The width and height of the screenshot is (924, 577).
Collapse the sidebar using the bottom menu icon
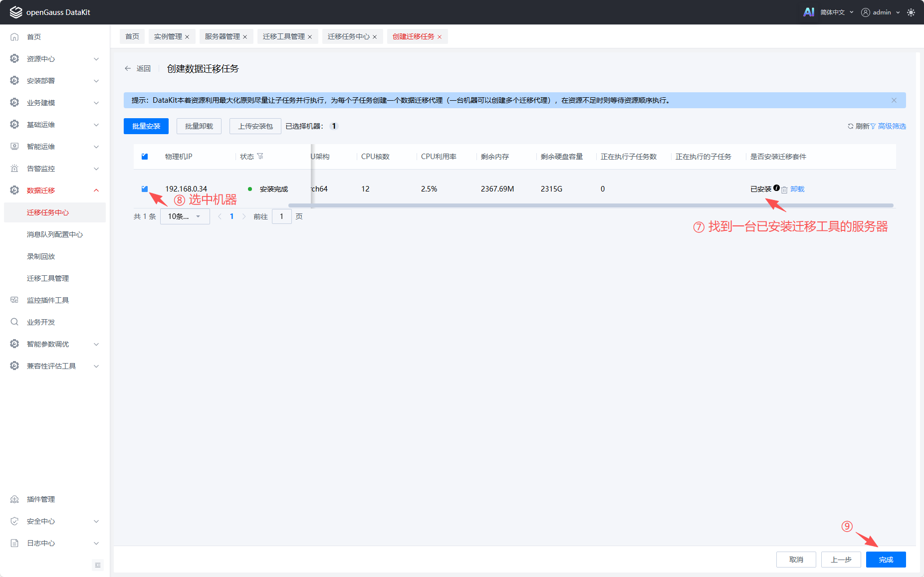tap(98, 565)
